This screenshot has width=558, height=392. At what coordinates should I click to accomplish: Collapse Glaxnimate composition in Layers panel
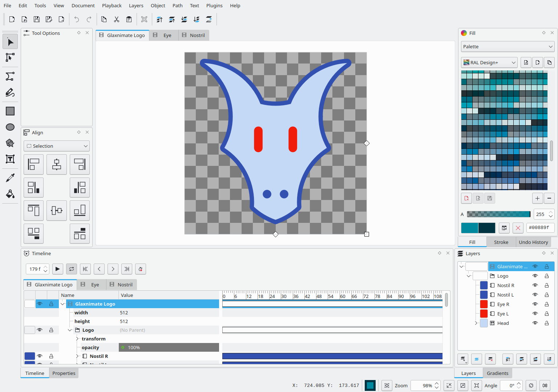461,266
